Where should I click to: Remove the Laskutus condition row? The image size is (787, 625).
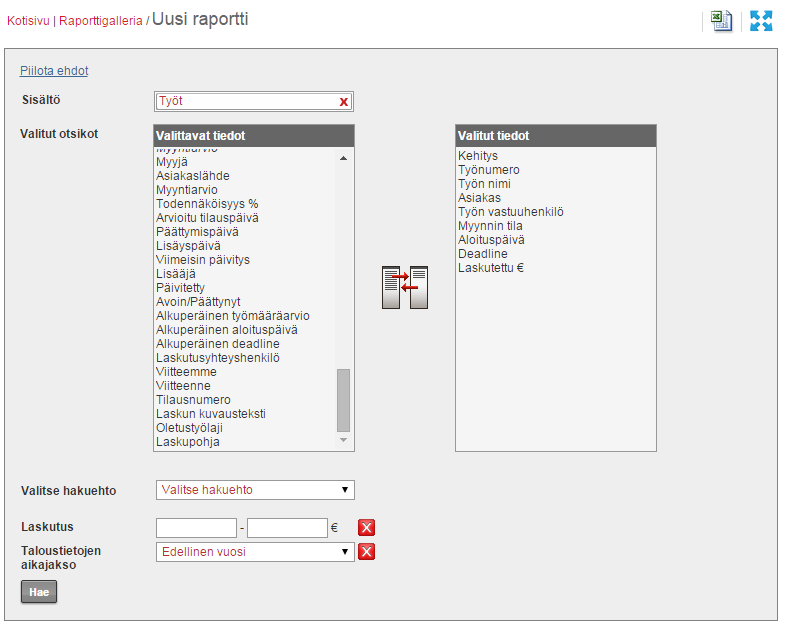pos(366,528)
